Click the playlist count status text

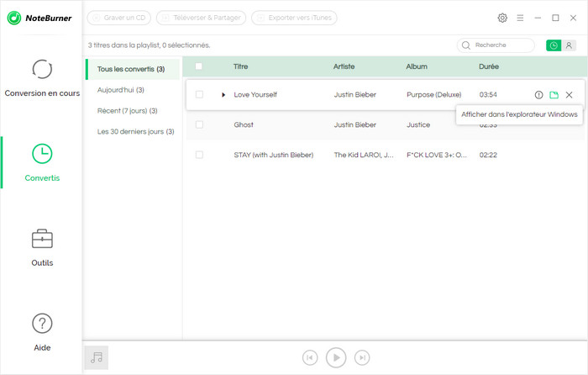[x=150, y=45]
